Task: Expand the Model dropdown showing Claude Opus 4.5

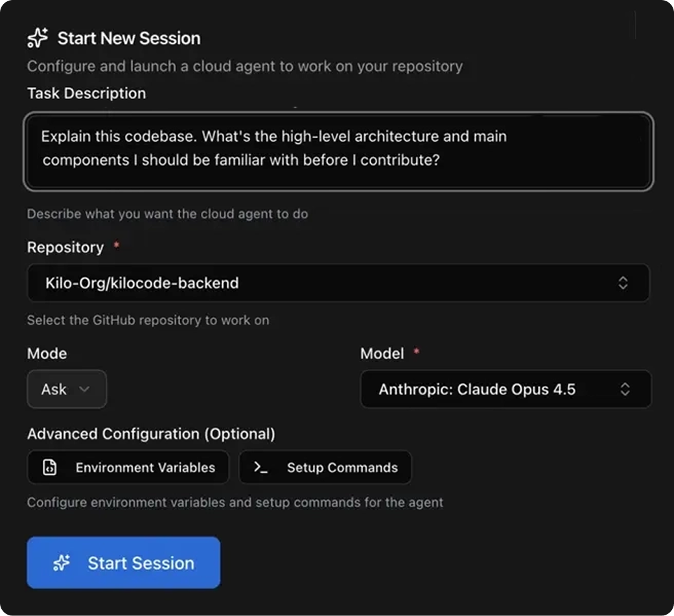Action: [x=506, y=389]
